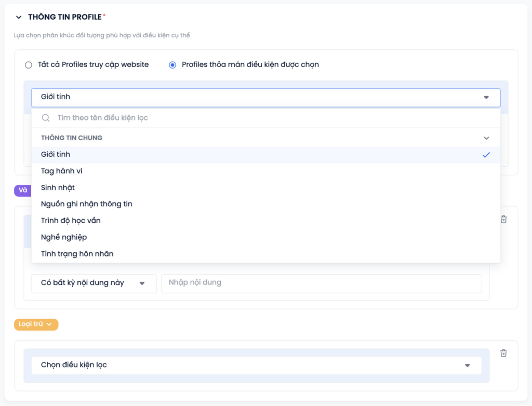The width and height of the screenshot is (532, 406).
Task: Choose 'Tình trạng hôn nhân' option
Action: 266,254
